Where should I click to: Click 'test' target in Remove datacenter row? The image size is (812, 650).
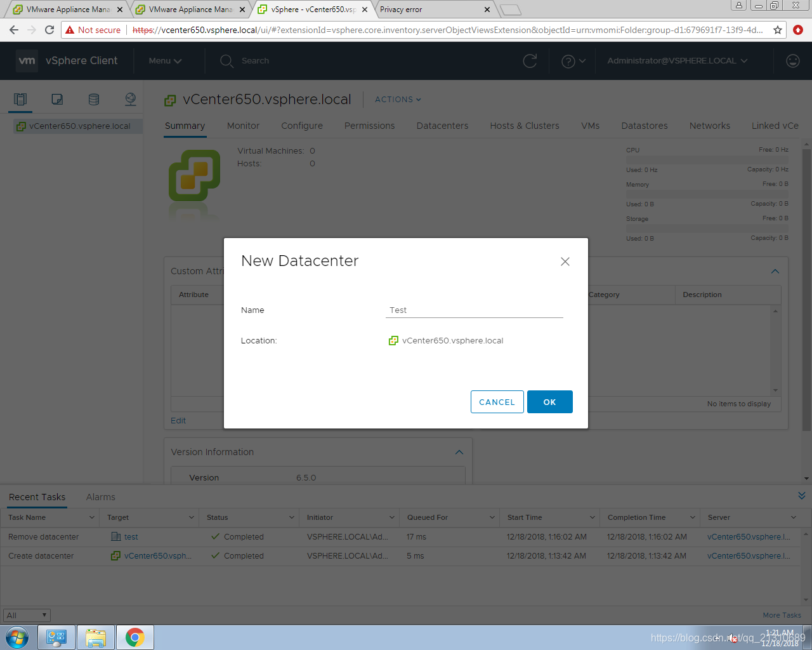131,537
